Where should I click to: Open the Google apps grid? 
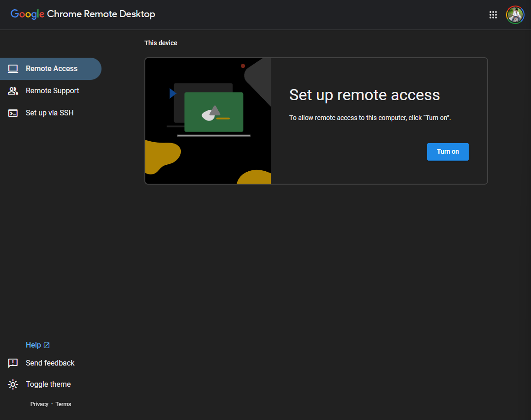coord(493,15)
